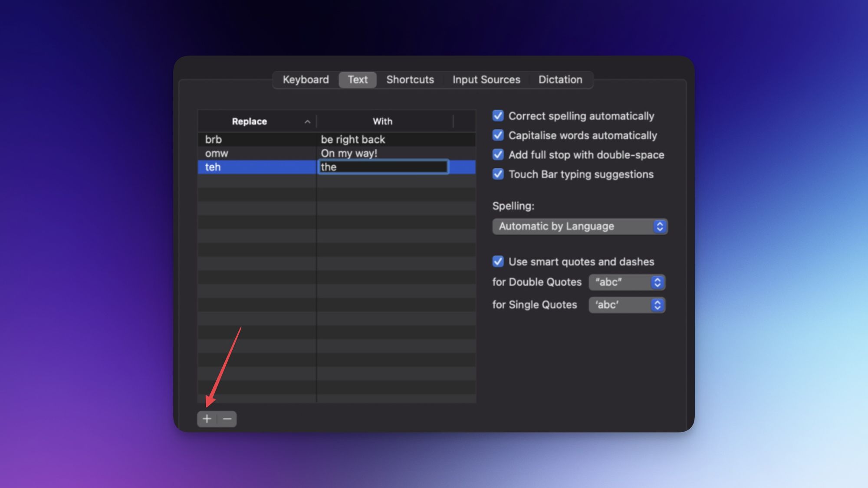Select the brb replacement row

[256, 140]
